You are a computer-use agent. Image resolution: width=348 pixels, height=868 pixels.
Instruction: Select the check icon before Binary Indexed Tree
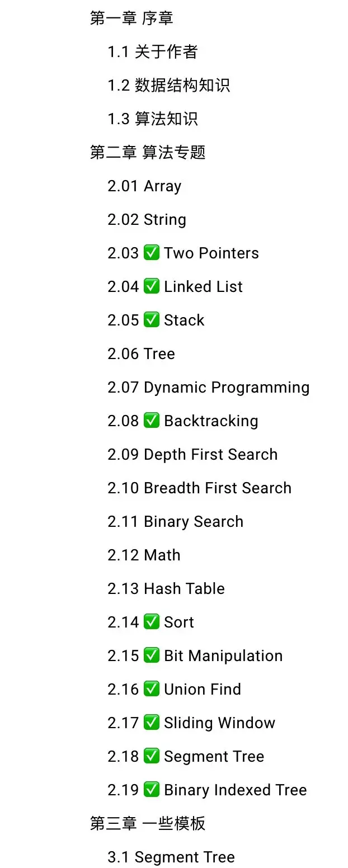coord(152,790)
